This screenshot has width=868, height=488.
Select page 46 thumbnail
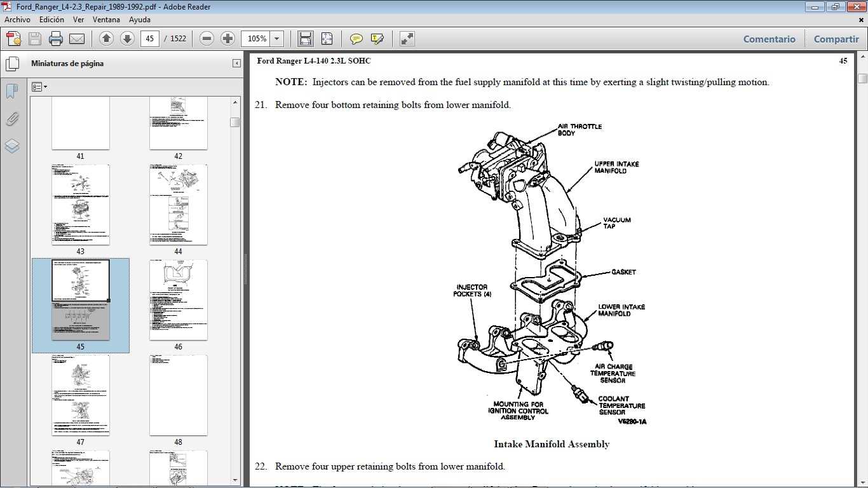coord(178,300)
